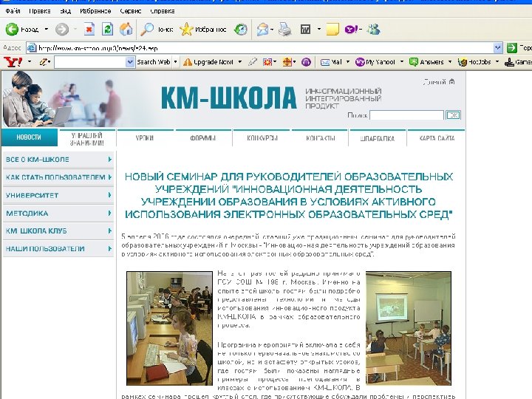The image size is (532, 399).
Task: Select the "УРОКИ" site tab
Action: coord(145,137)
